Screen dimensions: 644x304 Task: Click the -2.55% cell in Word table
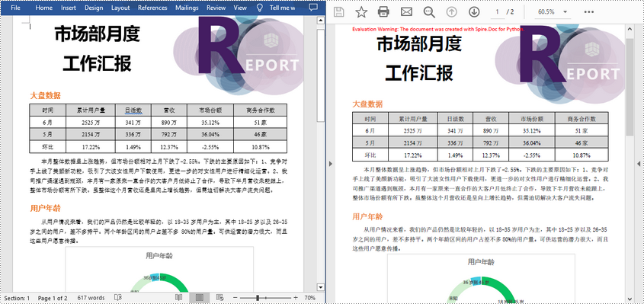(210, 147)
